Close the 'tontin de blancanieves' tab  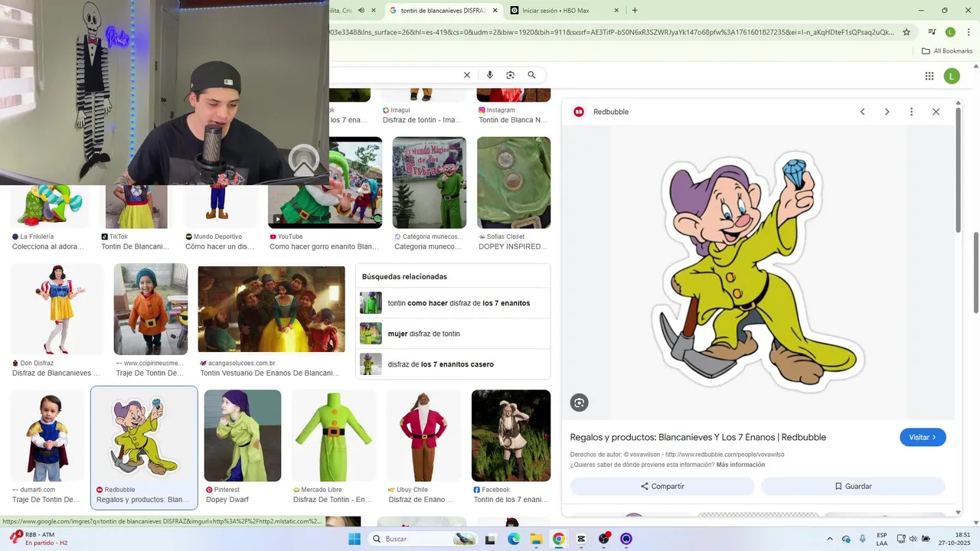(495, 11)
